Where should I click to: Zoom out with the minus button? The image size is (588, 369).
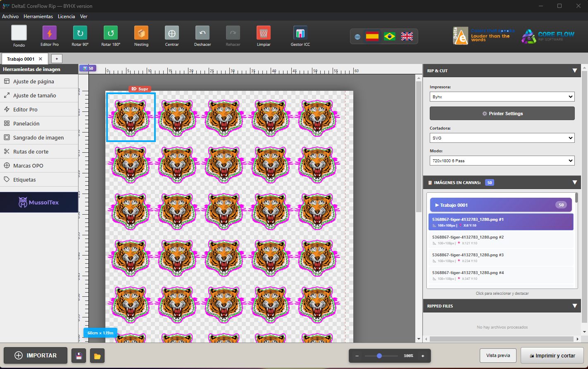point(357,356)
